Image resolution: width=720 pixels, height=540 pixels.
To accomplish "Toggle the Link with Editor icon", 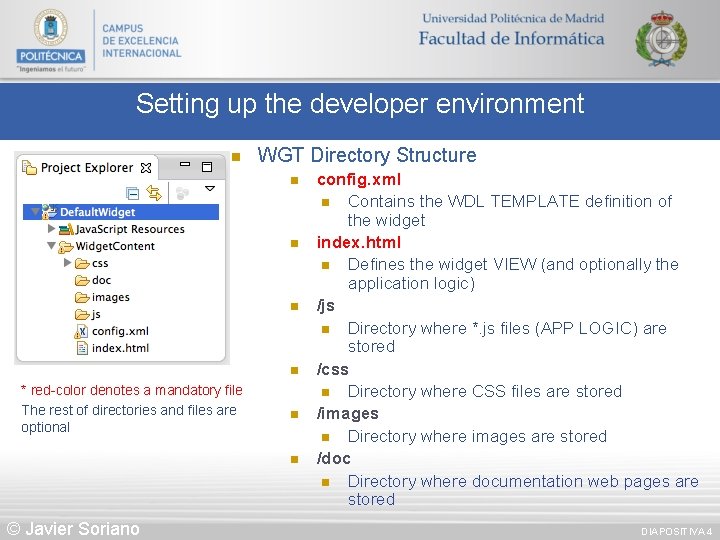I will [x=154, y=193].
